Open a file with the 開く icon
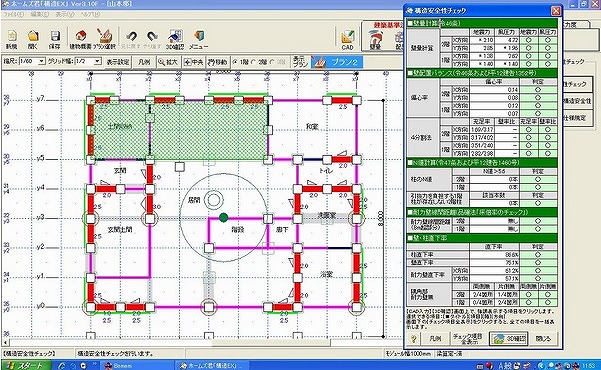601x370 pixels. click(33, 39)
